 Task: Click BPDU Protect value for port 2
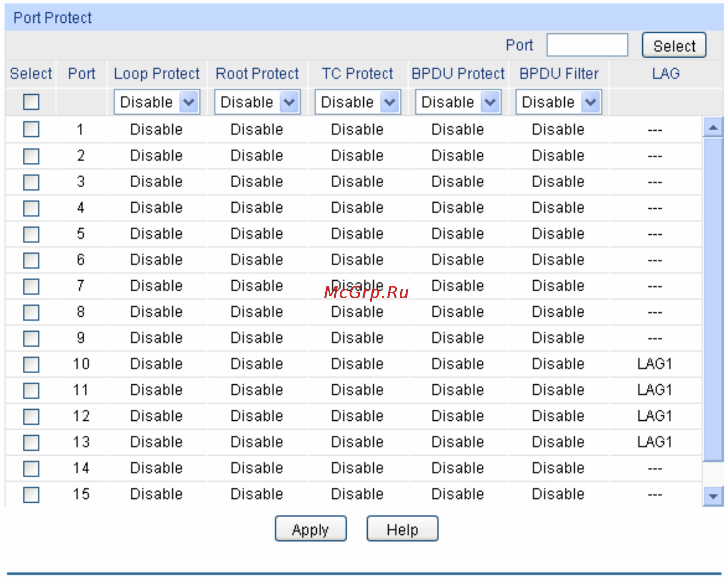point(458,156)
